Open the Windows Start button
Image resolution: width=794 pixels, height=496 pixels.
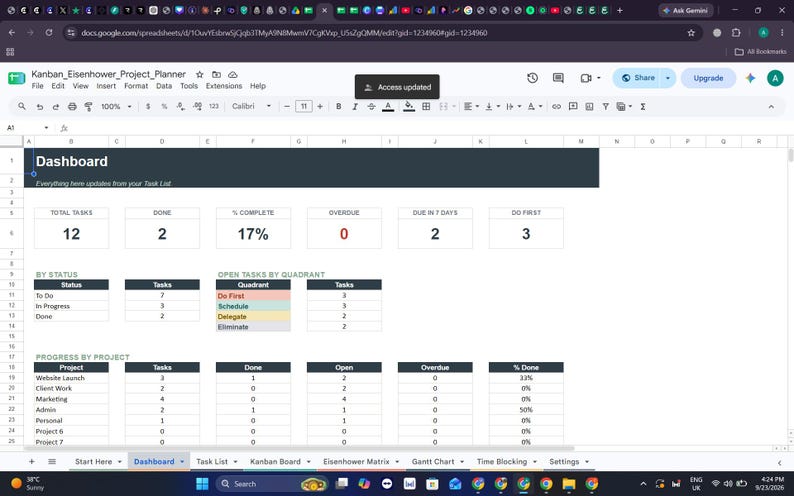click(202, 484)
